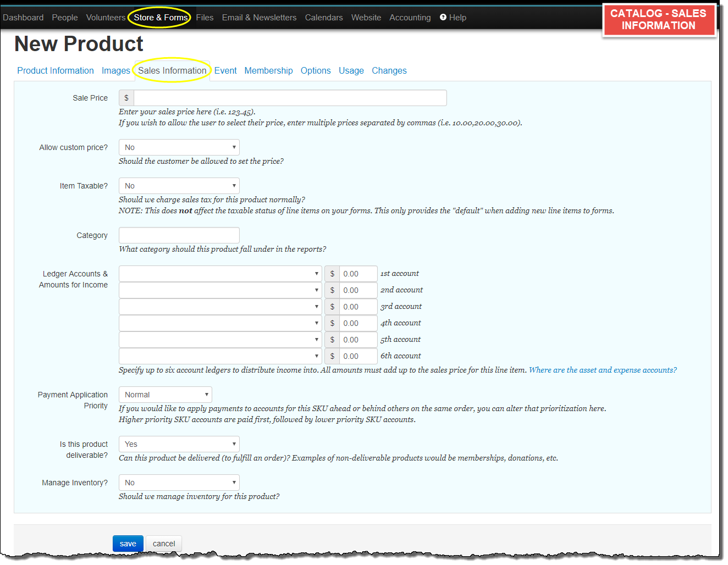Open the product deliverable dropdown
Screen dimensions: 728x565
(179, 444)
